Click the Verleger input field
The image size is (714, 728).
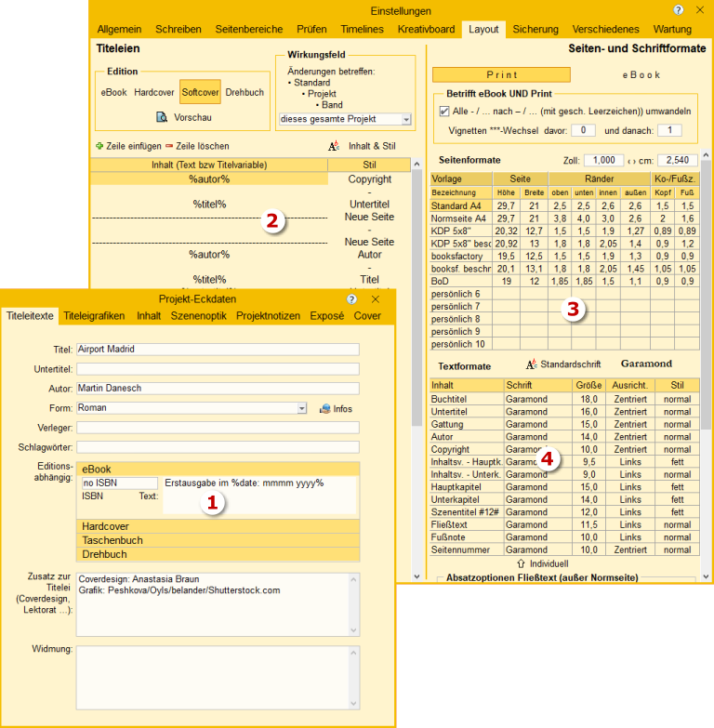click(x=218, y=427)
